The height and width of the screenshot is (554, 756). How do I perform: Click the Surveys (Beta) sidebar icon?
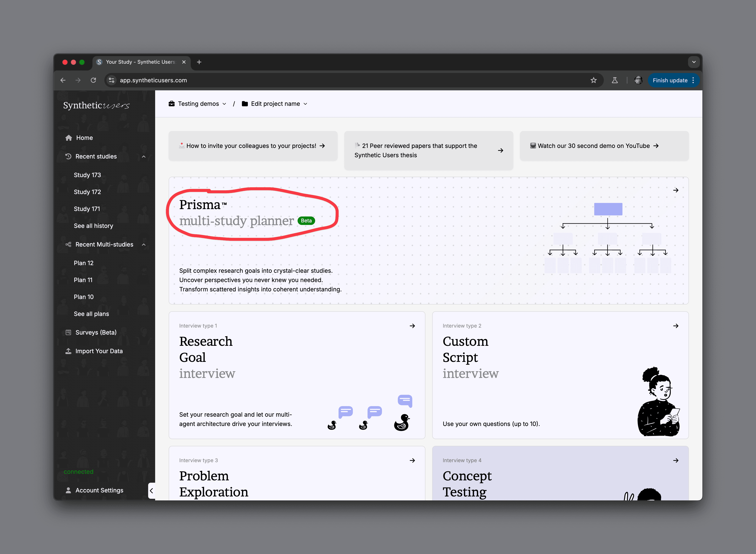pos(68,332)
